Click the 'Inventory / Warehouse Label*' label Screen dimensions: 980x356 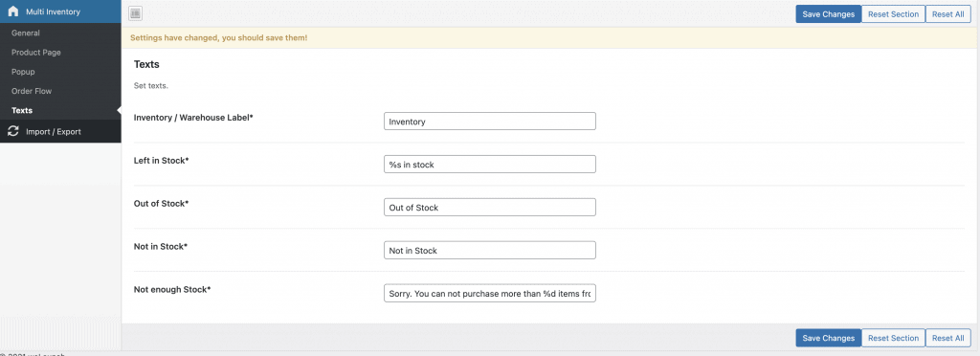click(x=193, y=118)
